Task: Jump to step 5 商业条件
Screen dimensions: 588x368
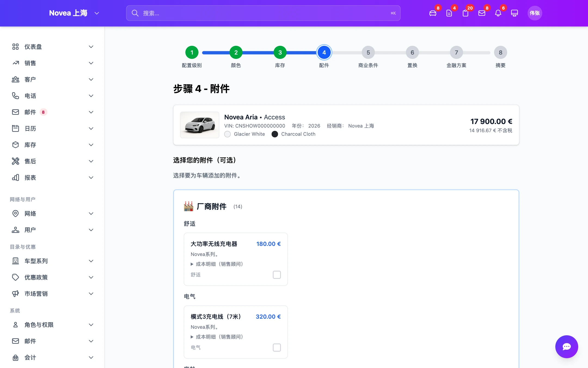Action: pyautogui.click(x=368, y=52)
